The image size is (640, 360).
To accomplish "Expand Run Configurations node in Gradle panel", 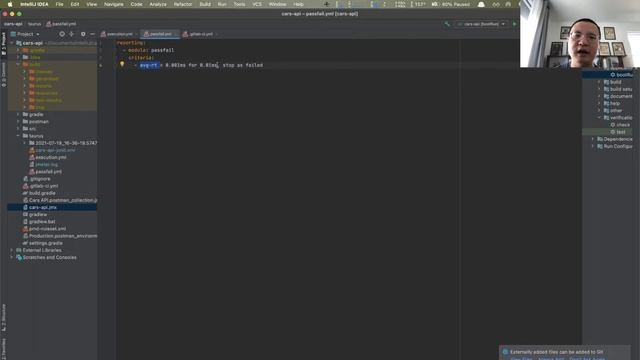I will [x=593, y=146].
